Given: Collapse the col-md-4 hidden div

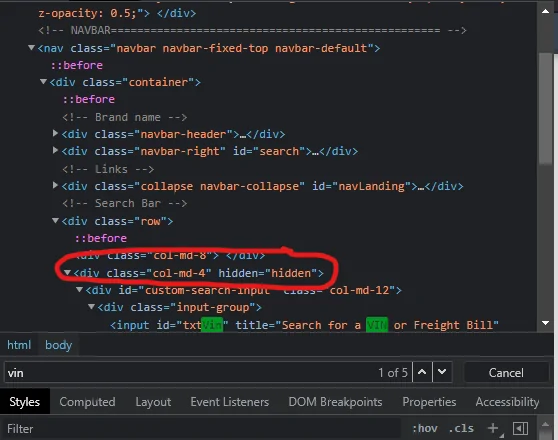Looking at the screenshot, I should tap(67, 272).
